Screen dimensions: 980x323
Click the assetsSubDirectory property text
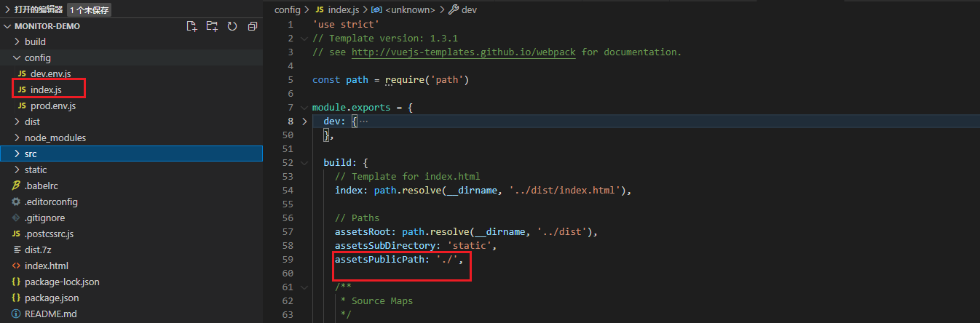click(386, 246)
